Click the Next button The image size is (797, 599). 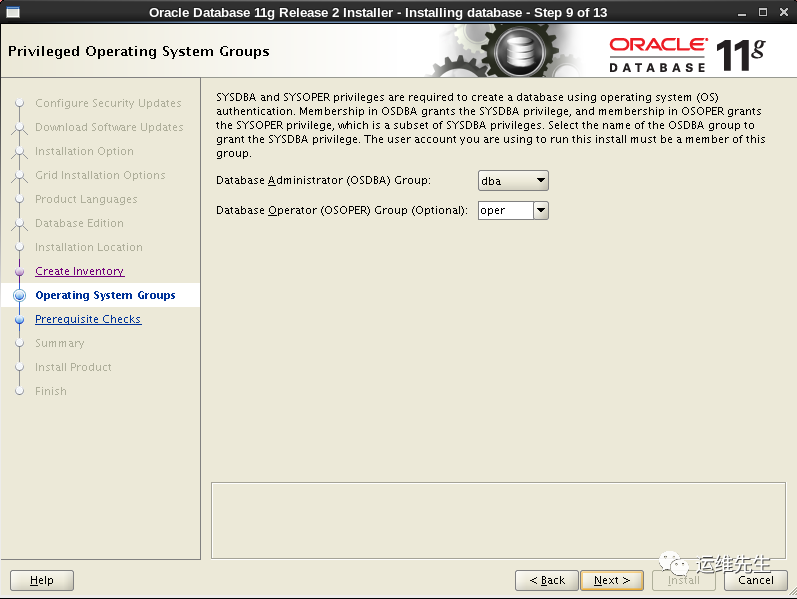coord(611,580)
